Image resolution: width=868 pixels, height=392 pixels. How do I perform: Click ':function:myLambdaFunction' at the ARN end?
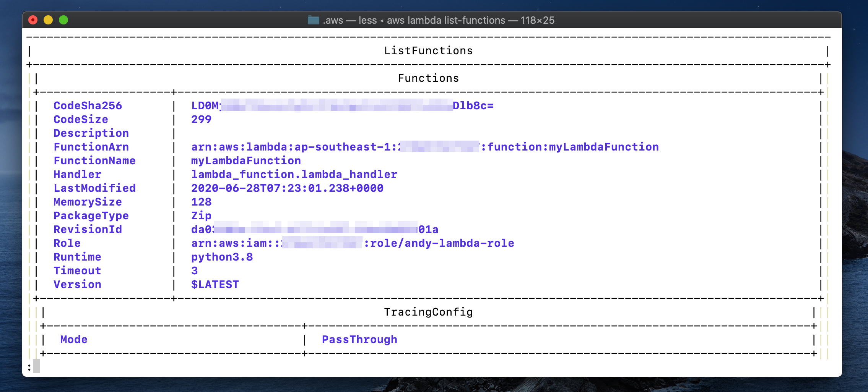tap(569, 147)
